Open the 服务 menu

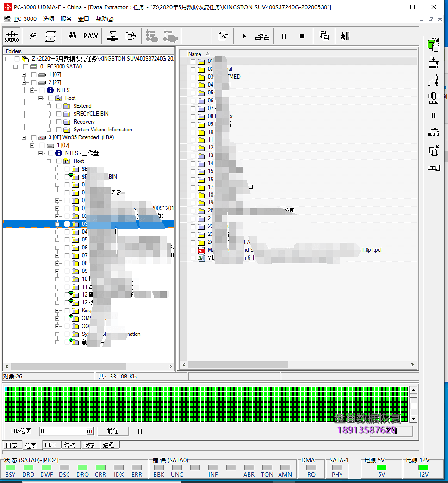point(66,19)
